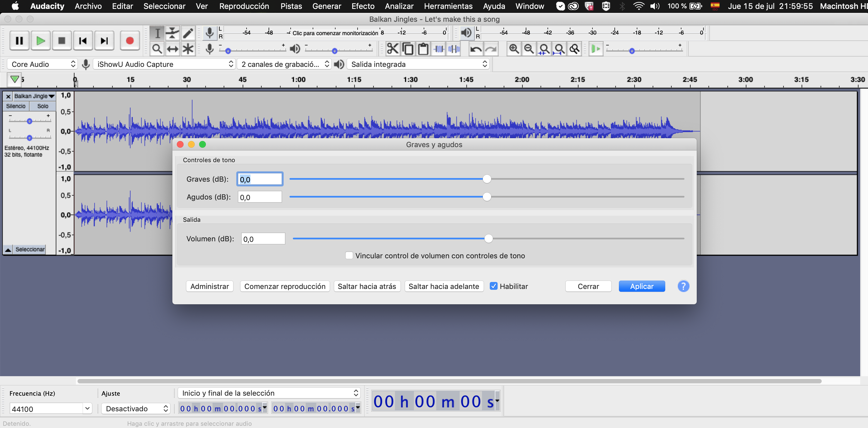Image resolution: width=868 pixels, height=428 pixels.
Task: Select the Zoom (magnifier) tool
Action: coord(157,49)
